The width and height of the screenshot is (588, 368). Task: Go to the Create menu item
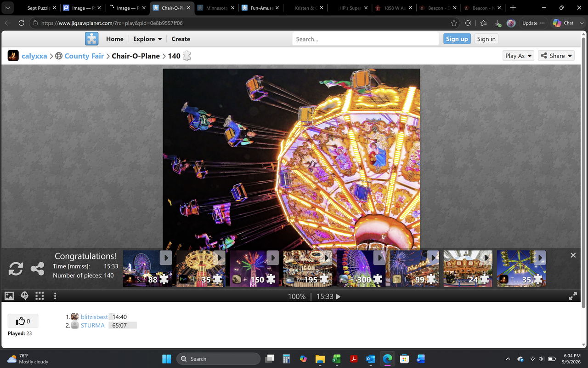(181, 39)
